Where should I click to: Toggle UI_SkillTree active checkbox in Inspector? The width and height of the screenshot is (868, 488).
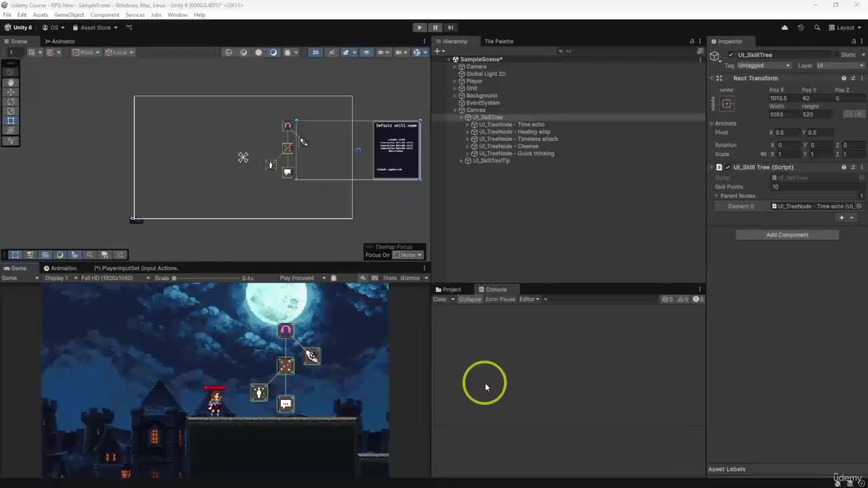click(730, 55)
